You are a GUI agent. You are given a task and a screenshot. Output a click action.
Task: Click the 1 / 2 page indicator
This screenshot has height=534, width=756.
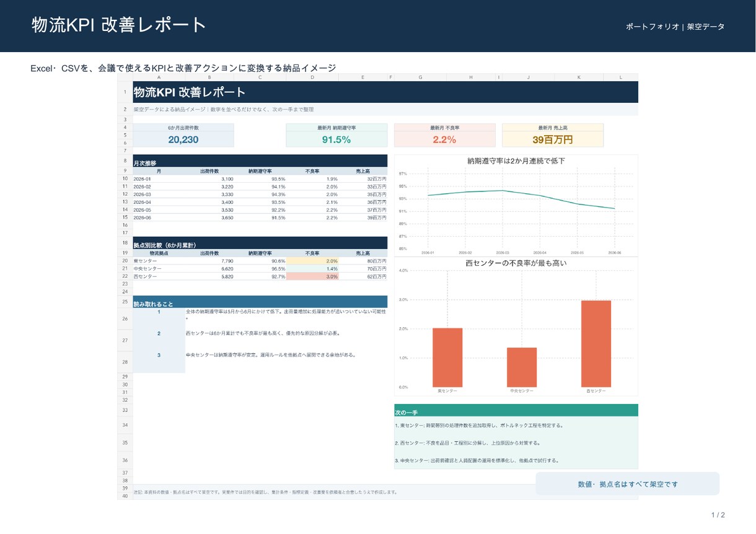[x=718, y=515]
